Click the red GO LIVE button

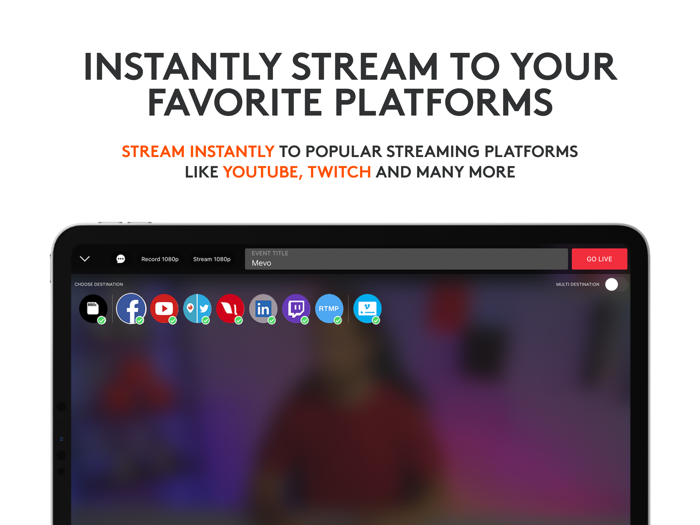[599, 259]
